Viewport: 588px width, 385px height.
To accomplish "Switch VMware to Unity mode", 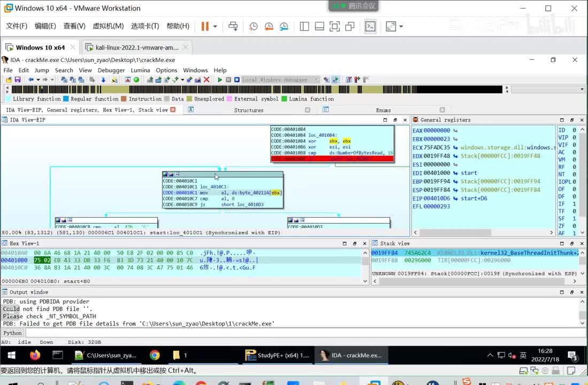I will 350,26.
